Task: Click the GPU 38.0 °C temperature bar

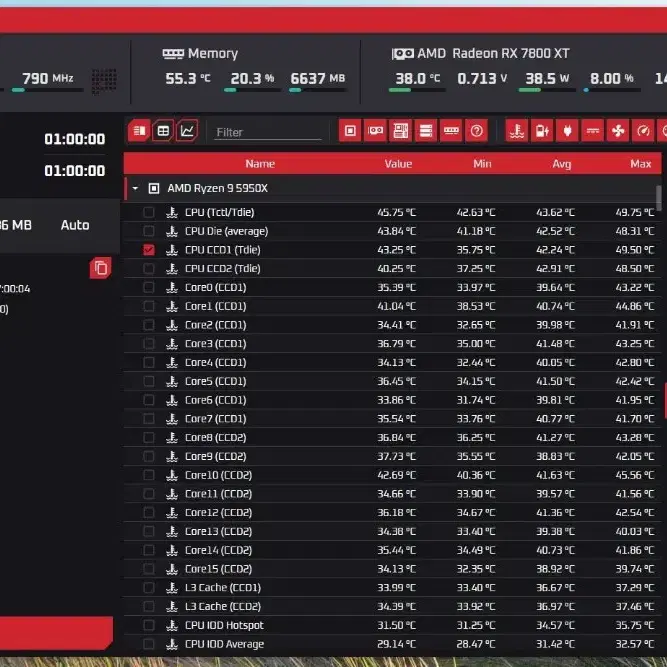Action: pos(417,90)
